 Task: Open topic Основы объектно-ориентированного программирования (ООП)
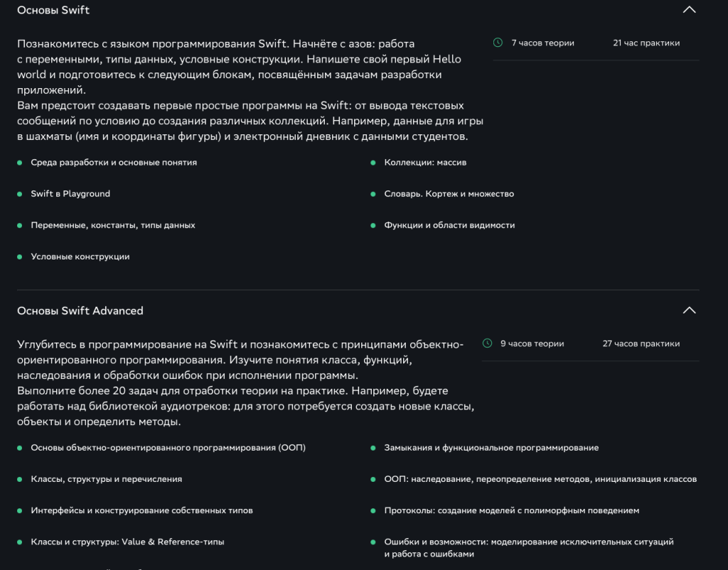pyautogui.click(x=168, y=448)
